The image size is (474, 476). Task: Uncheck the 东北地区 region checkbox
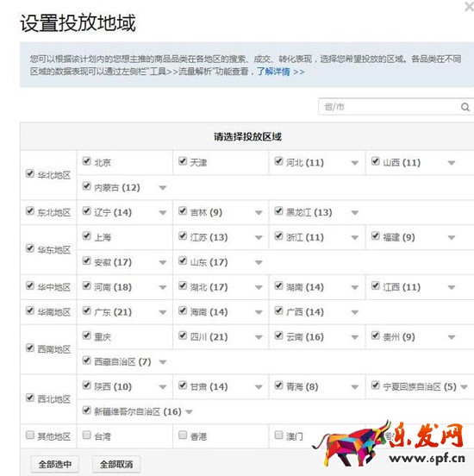(30, 210)
